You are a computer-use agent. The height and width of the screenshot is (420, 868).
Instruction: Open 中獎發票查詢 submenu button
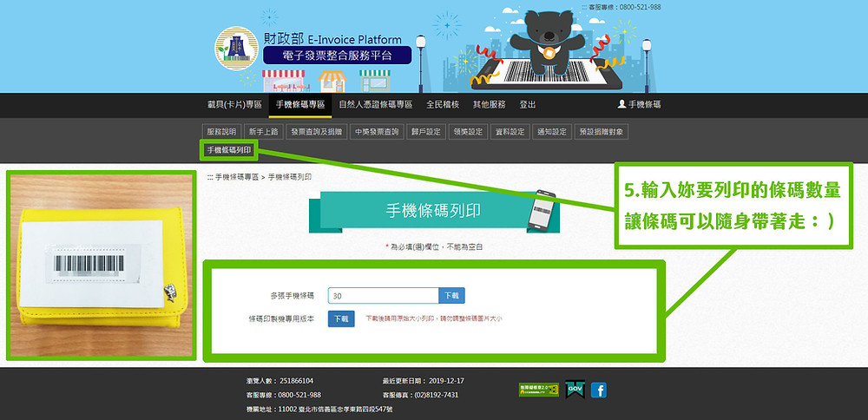[377, 132]
